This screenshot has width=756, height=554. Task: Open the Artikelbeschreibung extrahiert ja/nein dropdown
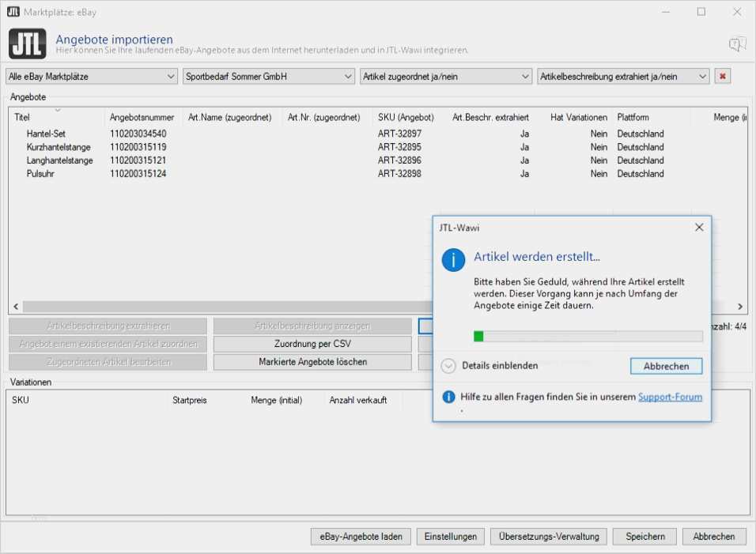coord(623,76)
